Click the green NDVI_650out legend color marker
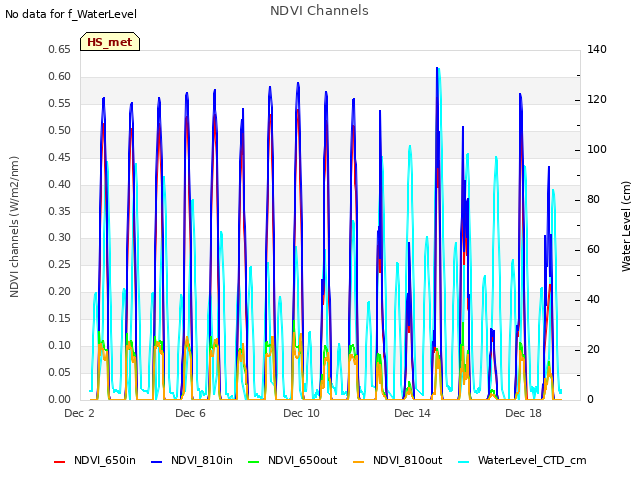Screen dimensions: 640x480 click(x=254, y=462)
